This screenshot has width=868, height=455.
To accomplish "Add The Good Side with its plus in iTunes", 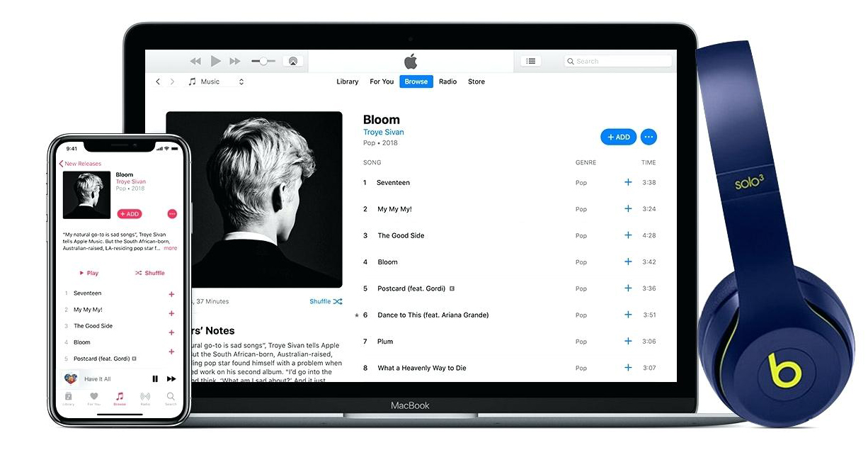I will (x=628, y=235).
